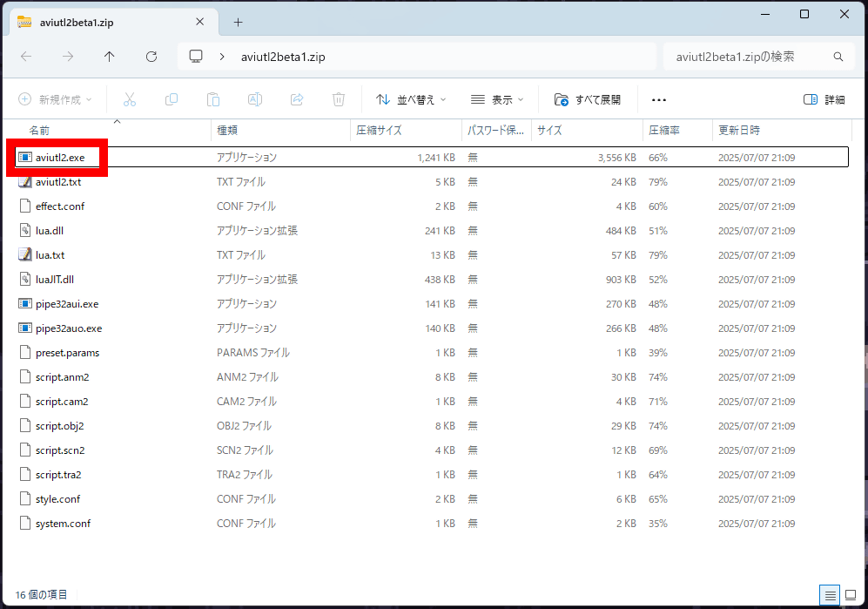Expand the address bar path chevron
Screen dimensions: 868x609
coord(222,57)
